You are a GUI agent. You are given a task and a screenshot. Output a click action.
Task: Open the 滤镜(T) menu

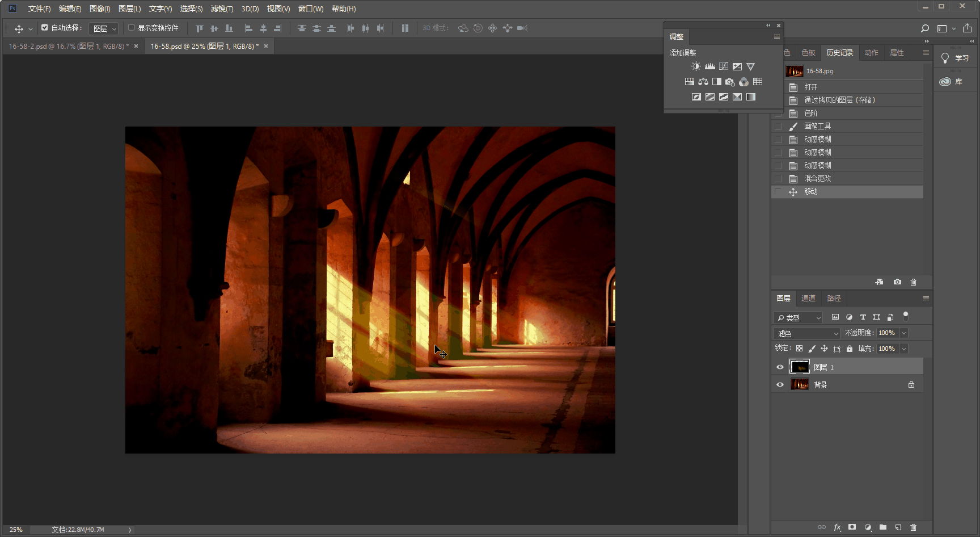pyautogui.click(x=222, y=9)
